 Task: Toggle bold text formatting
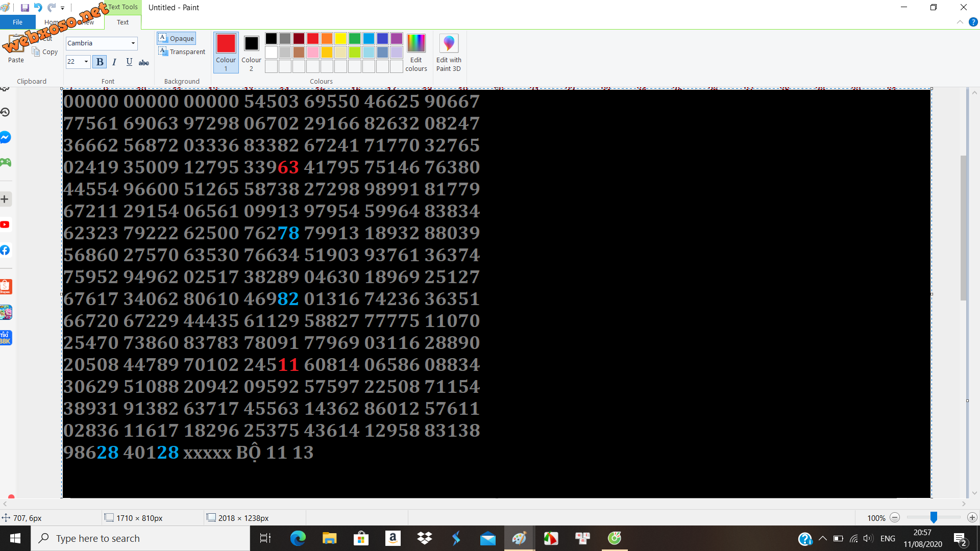coord(100,62)
